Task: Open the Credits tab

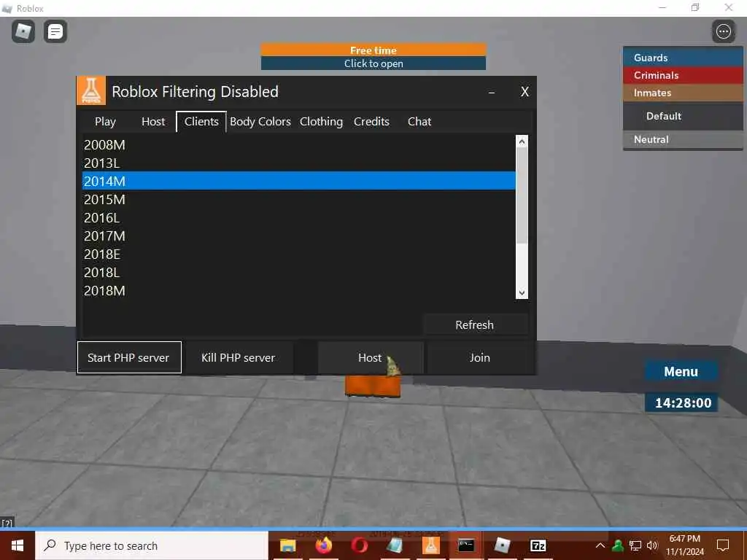Action: coord(371,122)
